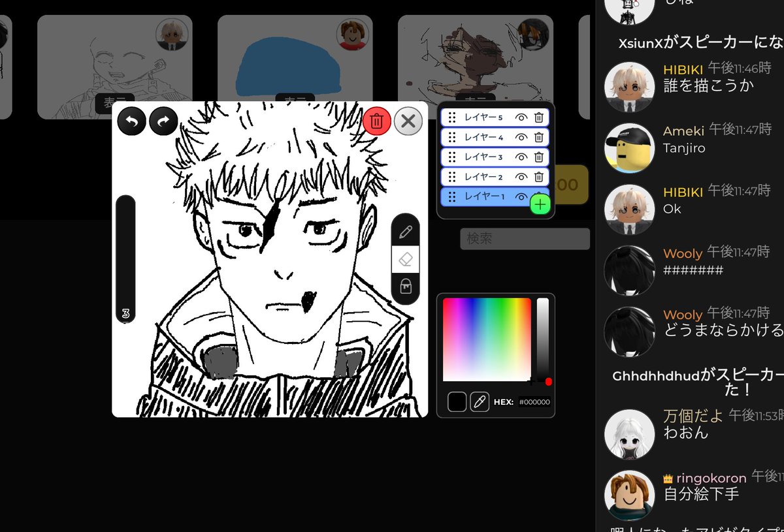Delete レイヤー5 with its trash icon
Viewport: 784px width, 532px height.
[x=538, y=117]
